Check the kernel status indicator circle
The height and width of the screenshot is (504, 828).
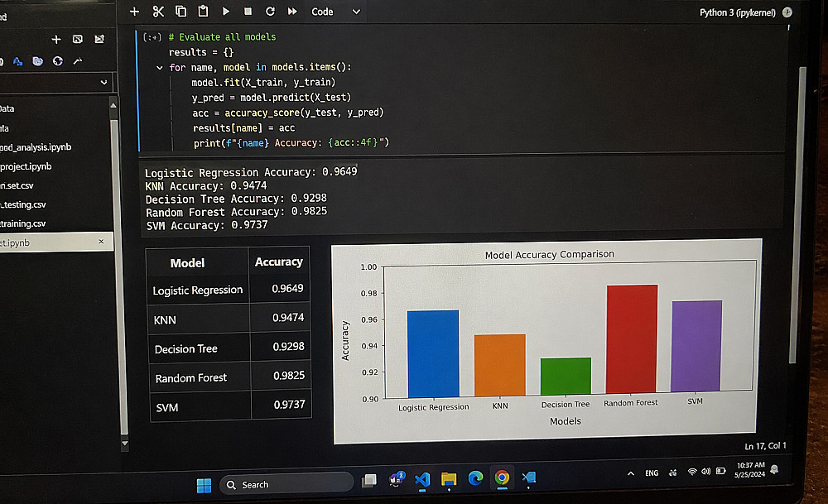(x=787, y=12)
